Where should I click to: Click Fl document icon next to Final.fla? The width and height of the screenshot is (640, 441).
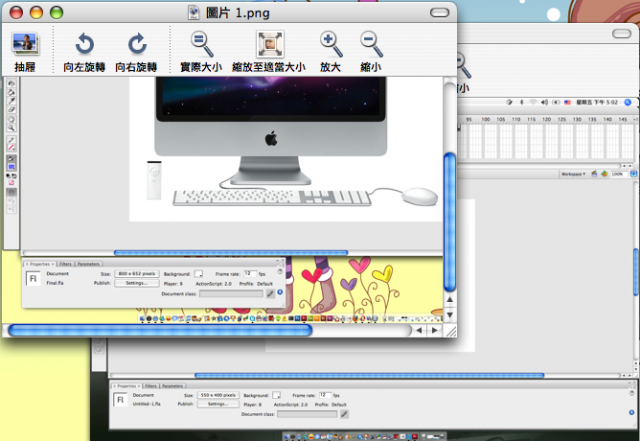pos(33,278)
